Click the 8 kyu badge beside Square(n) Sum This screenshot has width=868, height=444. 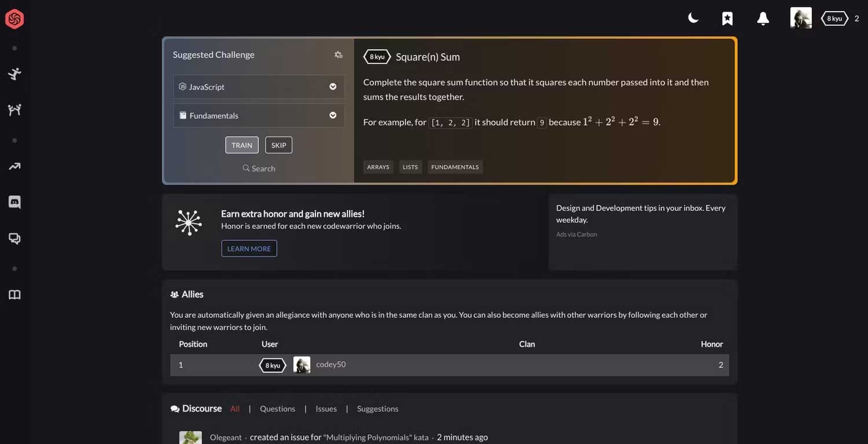[377, 57]
